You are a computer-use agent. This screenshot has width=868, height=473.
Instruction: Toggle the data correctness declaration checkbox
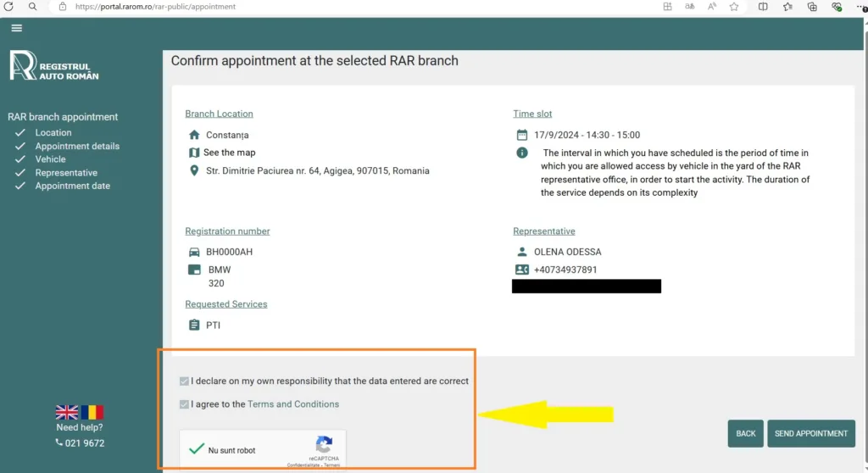[x=185, y=381]
